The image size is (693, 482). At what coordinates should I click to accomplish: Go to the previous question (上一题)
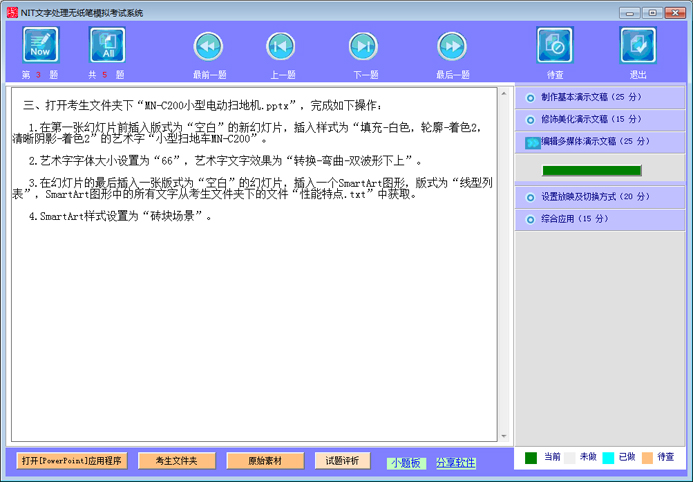281,47
